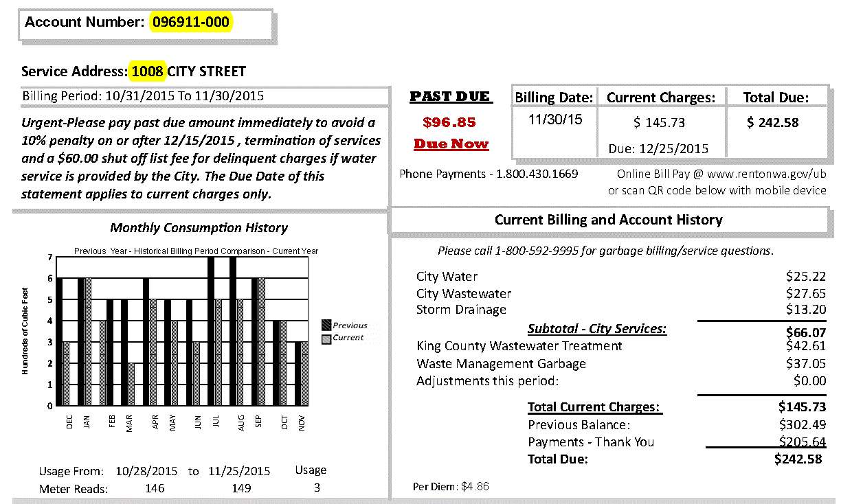The height and width of the screenshot is (504, 863).
Task: Select the highlighted house number 1008
Action: pyautogui.click(x=148, y=71)
